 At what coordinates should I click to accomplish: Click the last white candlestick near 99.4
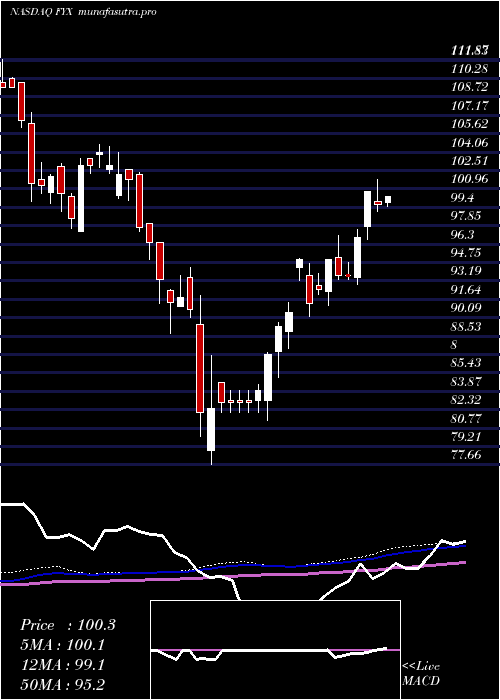pos(388,200)
